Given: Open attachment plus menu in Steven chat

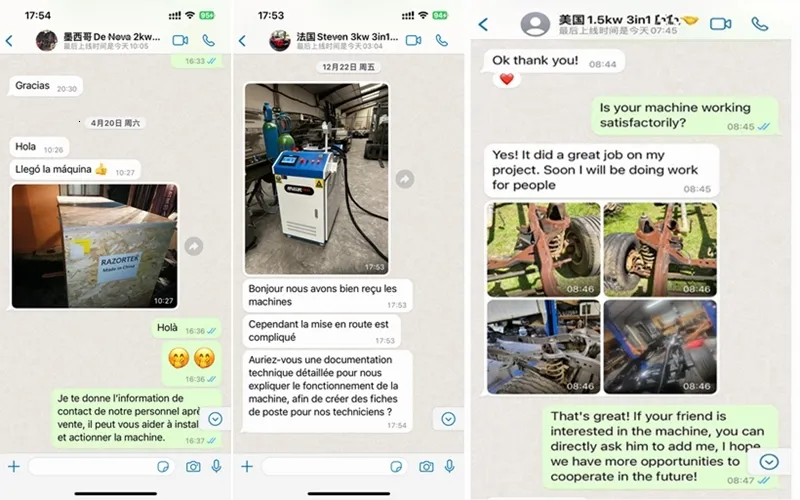Looking at the screenshot, I should pos(247,466).
